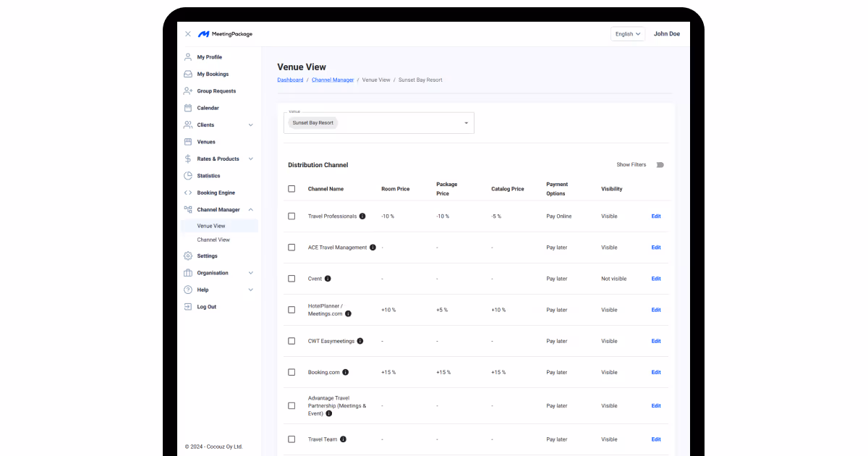868x456 pixels.
Task: Select the Calendar icon in the sidebar
Action: point(187,108)
